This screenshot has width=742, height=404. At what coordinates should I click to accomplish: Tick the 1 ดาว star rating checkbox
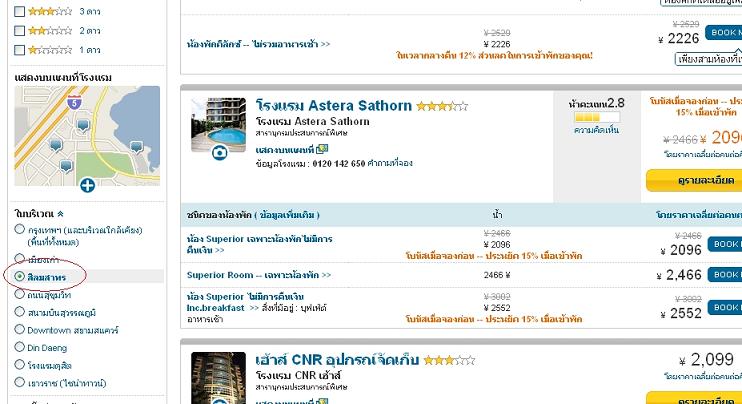click(x=19, y=50)
